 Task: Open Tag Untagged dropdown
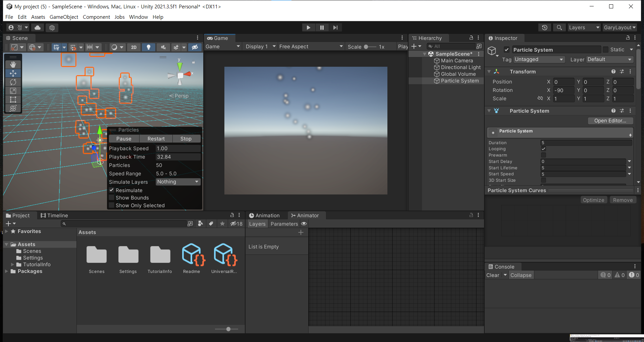click(x=539, y=59)
